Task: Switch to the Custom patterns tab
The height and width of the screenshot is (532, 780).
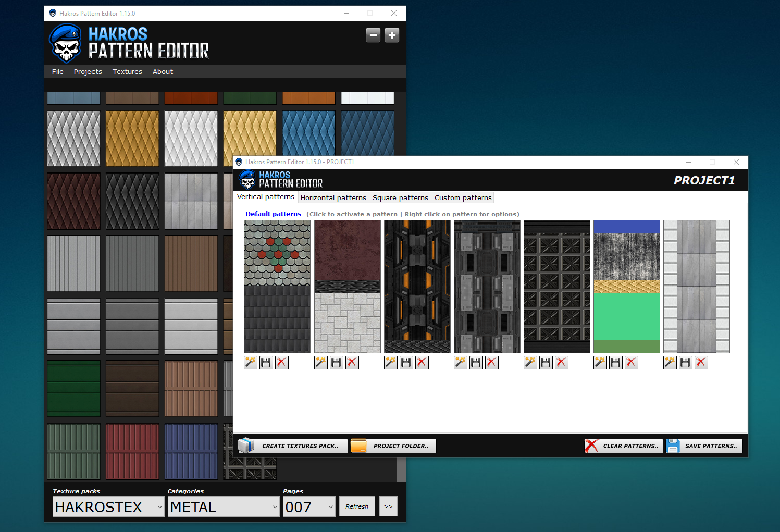Action: [x=463, y=197]
